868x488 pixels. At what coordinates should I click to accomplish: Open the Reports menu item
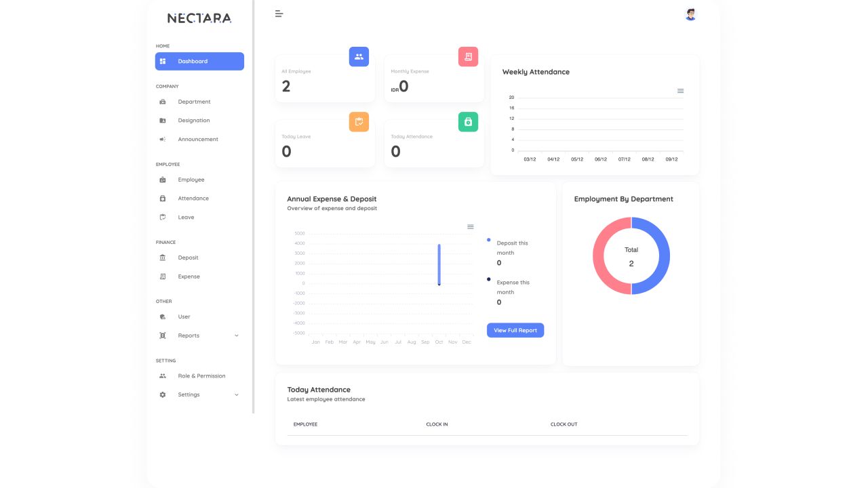(199, 335)
